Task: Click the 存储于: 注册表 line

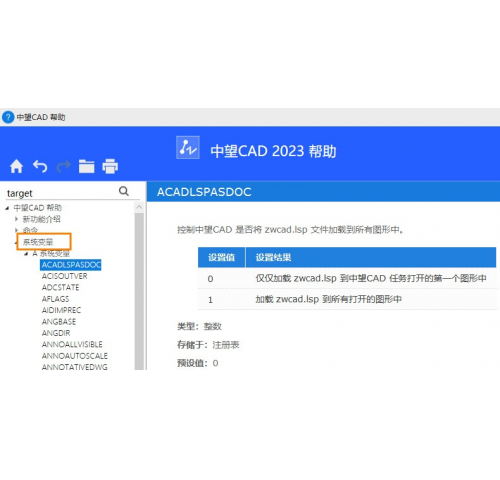Action: (x=208, y=345)
